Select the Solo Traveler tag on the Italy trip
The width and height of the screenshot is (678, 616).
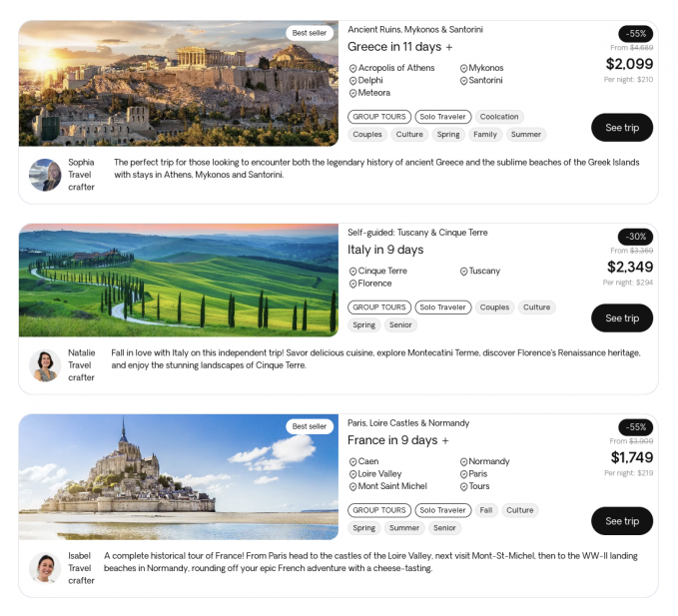[x=442, y=308]
